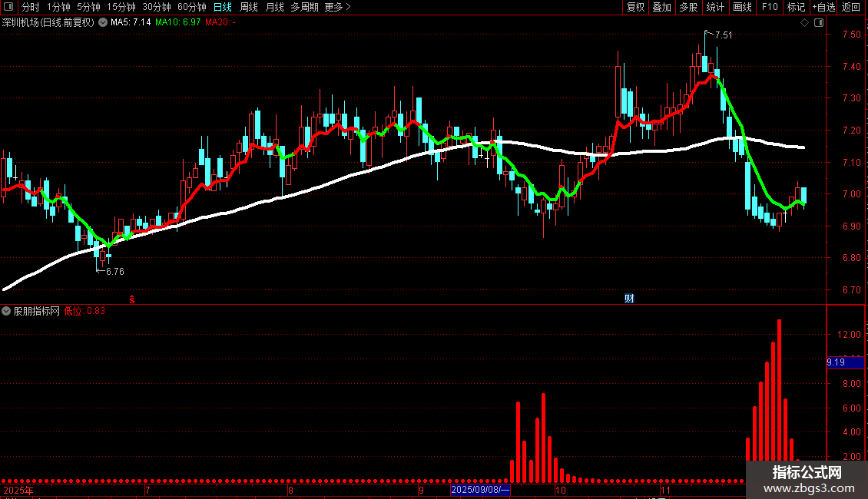Select the 日线 daily chart tab
This screenshot has height=499, width=868.
223,7
